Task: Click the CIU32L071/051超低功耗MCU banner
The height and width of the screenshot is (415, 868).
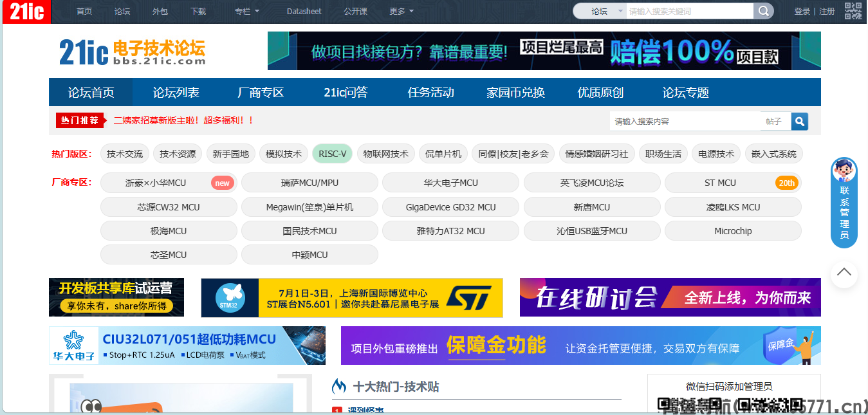Action: click(x=187, y=346)
